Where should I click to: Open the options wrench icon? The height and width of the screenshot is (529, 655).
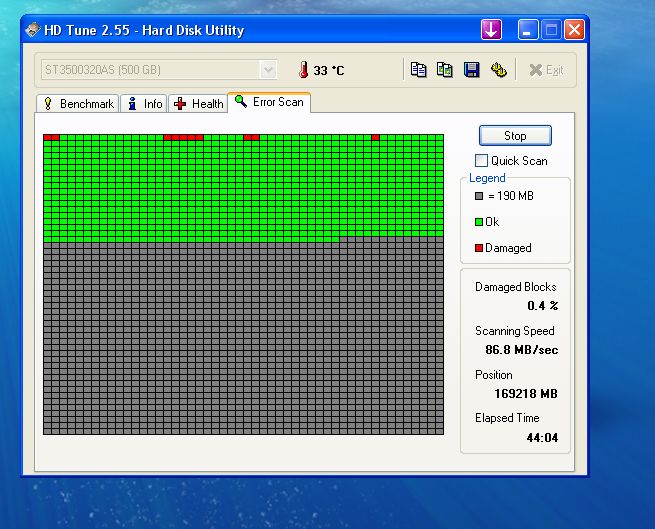click(x=498, y=70)
